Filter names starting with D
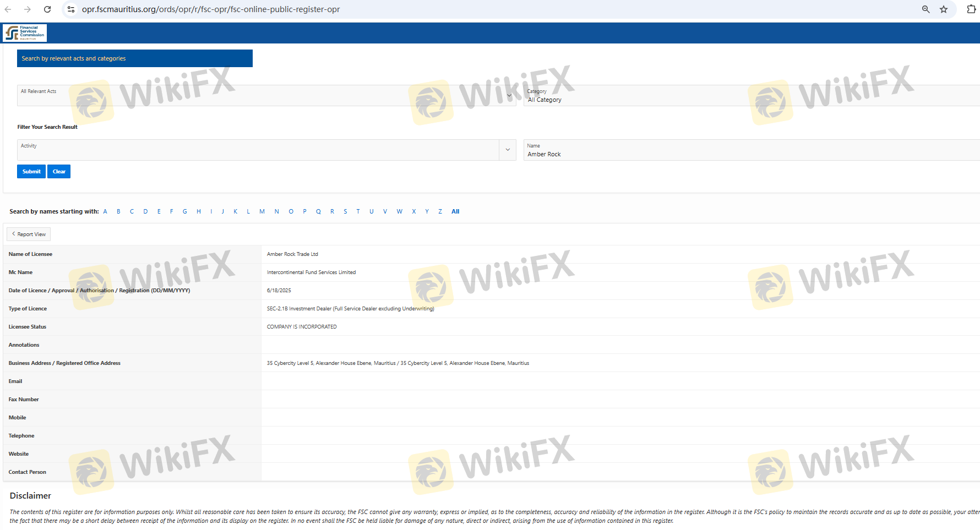980x530 pixels. coord(145,211)
